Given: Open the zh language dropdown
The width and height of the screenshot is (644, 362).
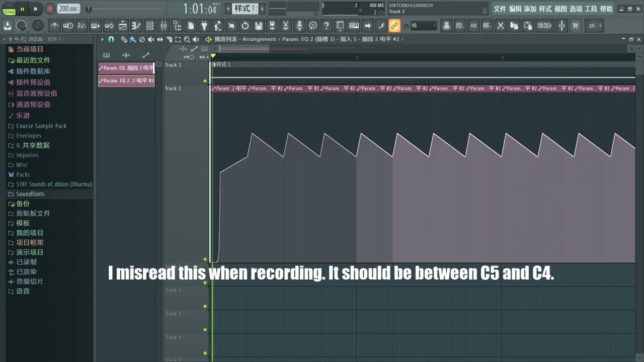Looking at the screenshot, I should click(x=594, y=26).
